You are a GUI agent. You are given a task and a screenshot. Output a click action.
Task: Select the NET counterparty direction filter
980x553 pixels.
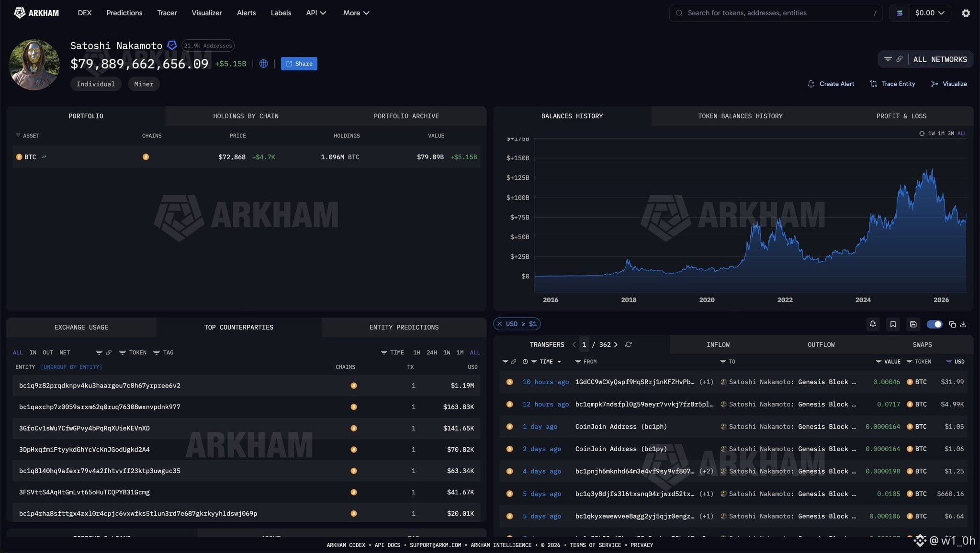coord(65,353)
